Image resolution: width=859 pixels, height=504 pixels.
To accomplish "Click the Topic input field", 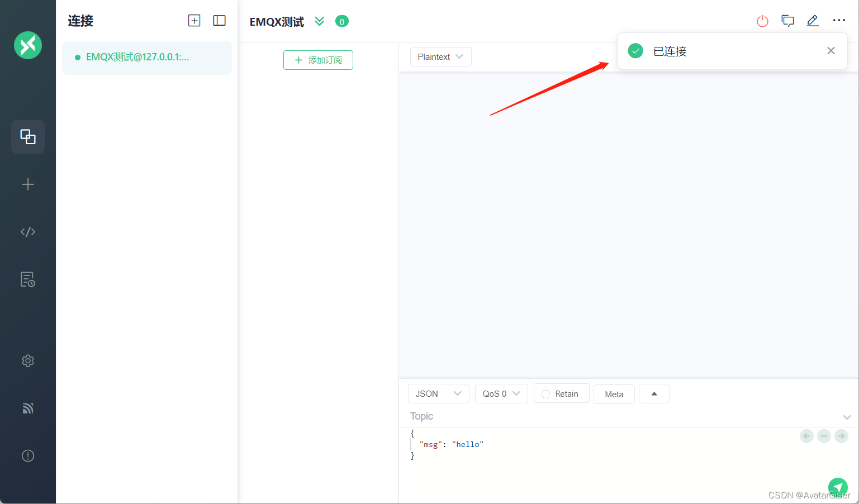I will point(620,416).
